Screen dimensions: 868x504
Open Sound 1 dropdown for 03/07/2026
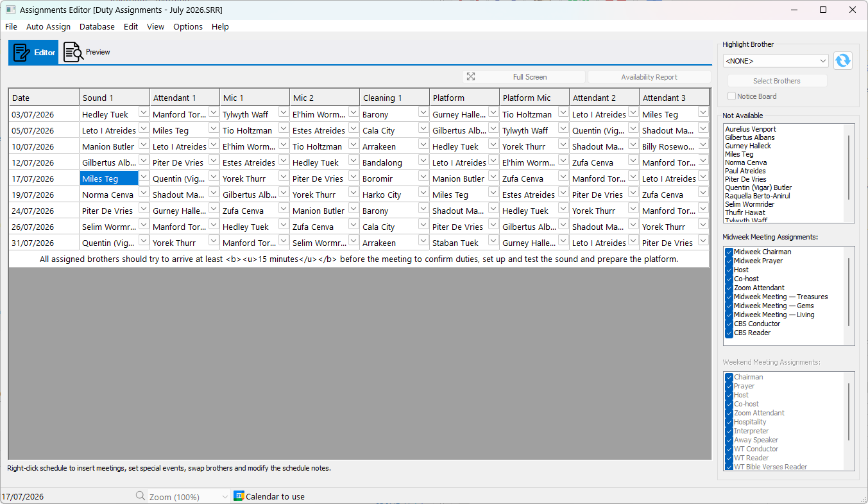[144, 112]
